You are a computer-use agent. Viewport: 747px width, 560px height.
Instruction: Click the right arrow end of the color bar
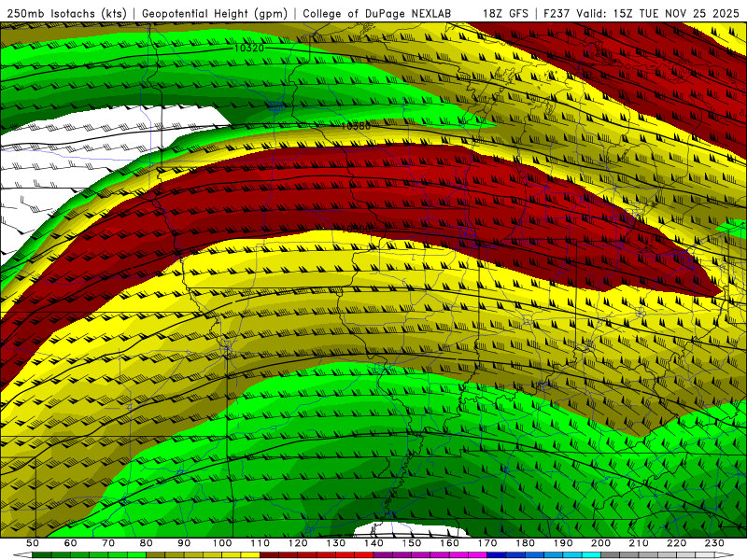pos(725,555)
